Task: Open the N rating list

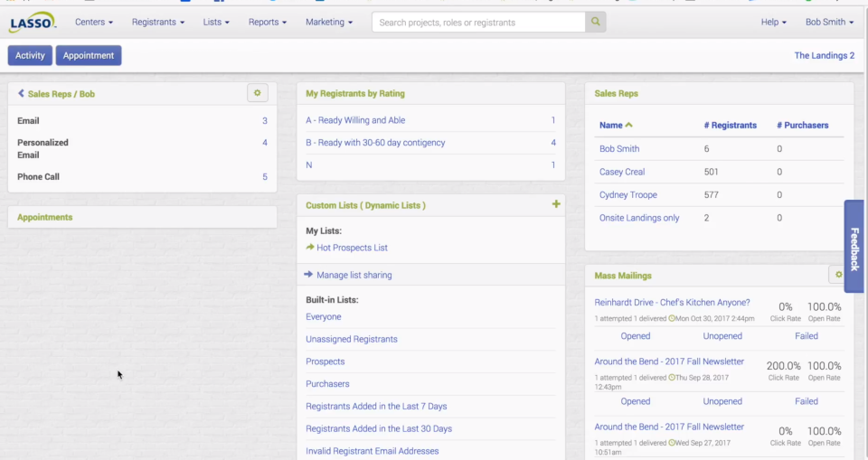Action: tap(309, 165)
